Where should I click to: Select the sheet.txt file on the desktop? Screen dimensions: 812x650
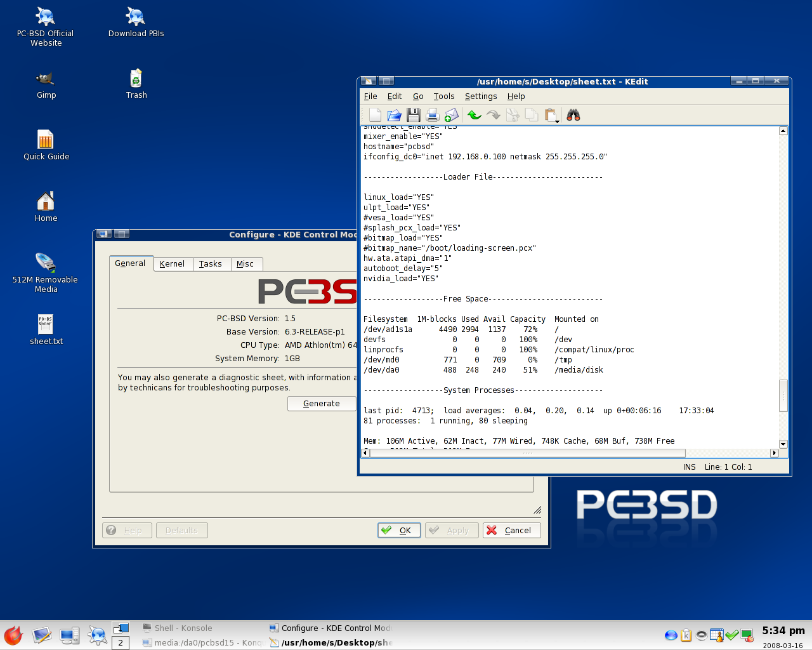coord(46,330)
